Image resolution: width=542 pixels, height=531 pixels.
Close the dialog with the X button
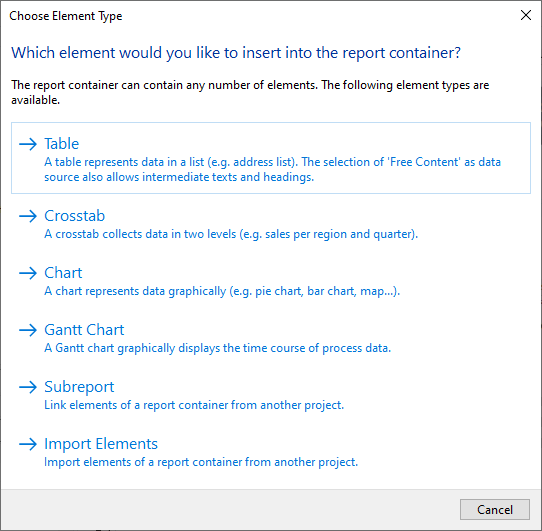(526, 15)
